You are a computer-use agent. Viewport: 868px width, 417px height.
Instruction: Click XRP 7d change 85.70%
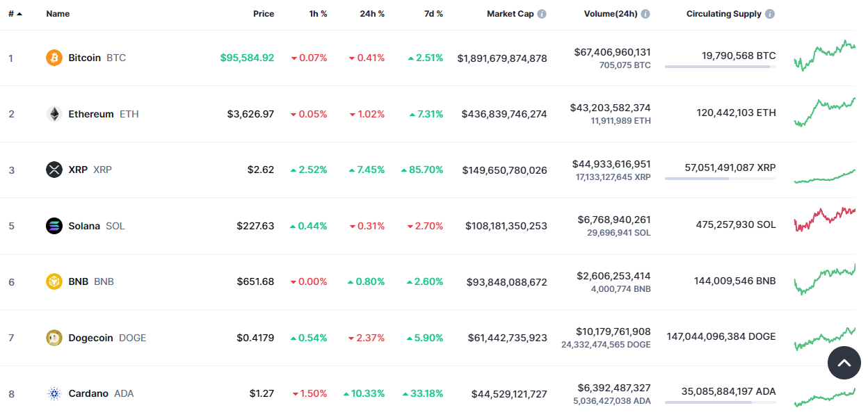coord(422,170)
